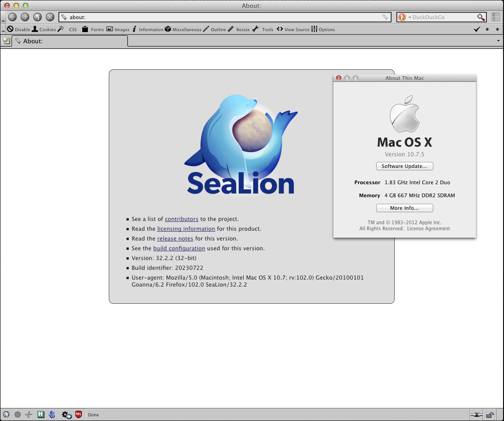The width and height of the screenshot is (504, 421).
Task: Click the magnifier search button
Action: pyautogui.click(x=481, y=17)
